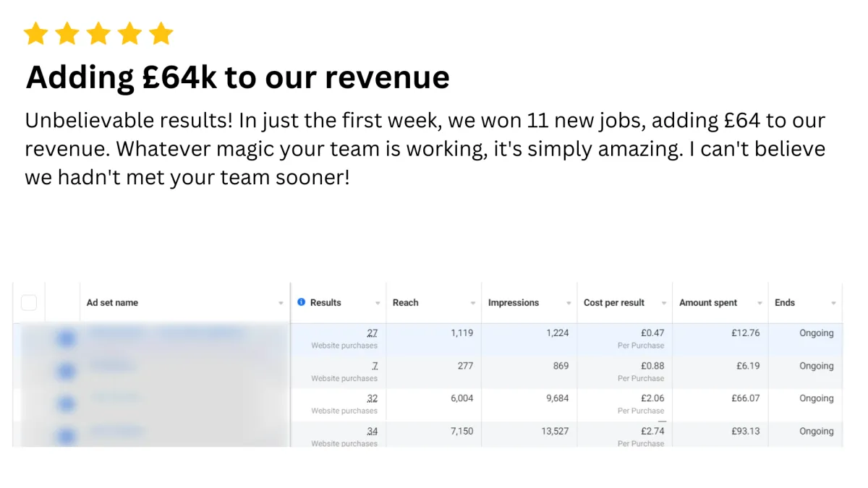
Task: Open the Impressions column dropdown arrow
Action: [569, 304]
